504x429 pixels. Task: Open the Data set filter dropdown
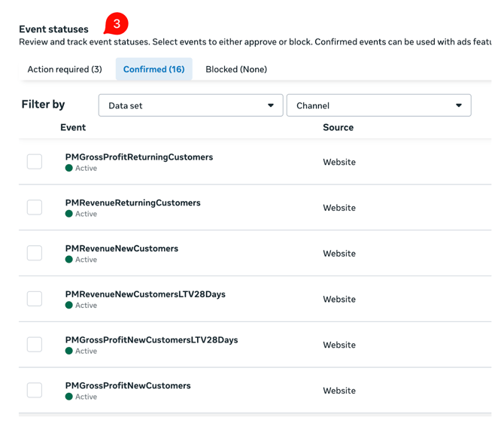[190, 105]
